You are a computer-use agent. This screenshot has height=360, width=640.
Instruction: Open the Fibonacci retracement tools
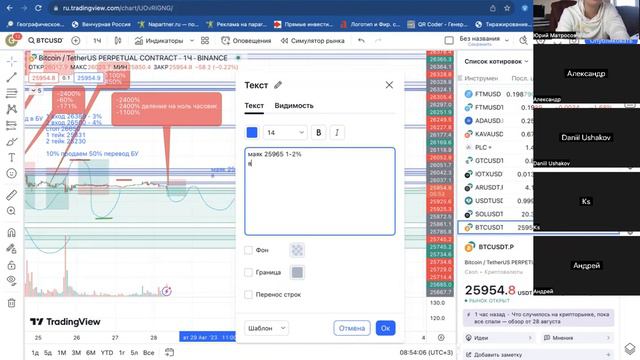[11, 93]
